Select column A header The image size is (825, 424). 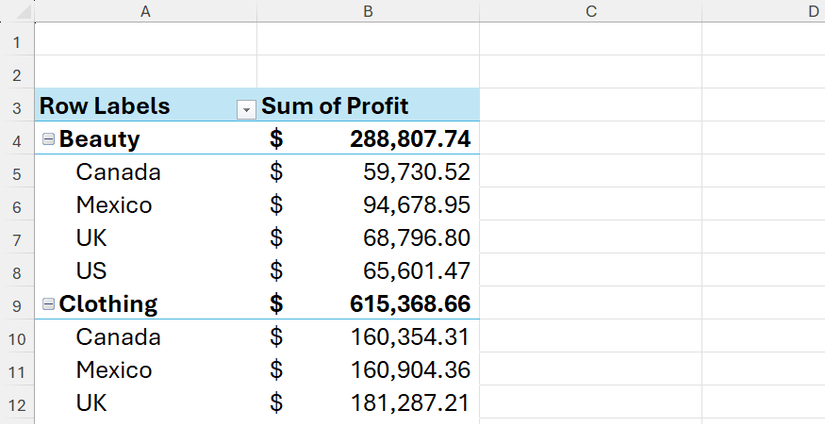tap(146, 11)
